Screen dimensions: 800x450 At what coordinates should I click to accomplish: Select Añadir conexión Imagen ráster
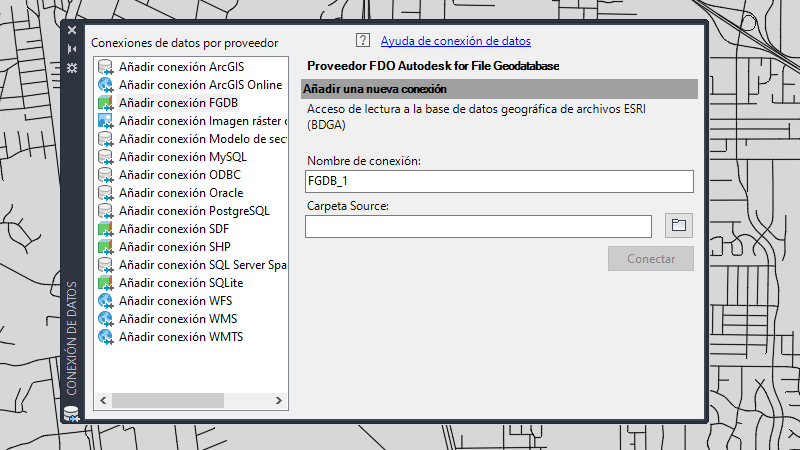pos(203,121)
